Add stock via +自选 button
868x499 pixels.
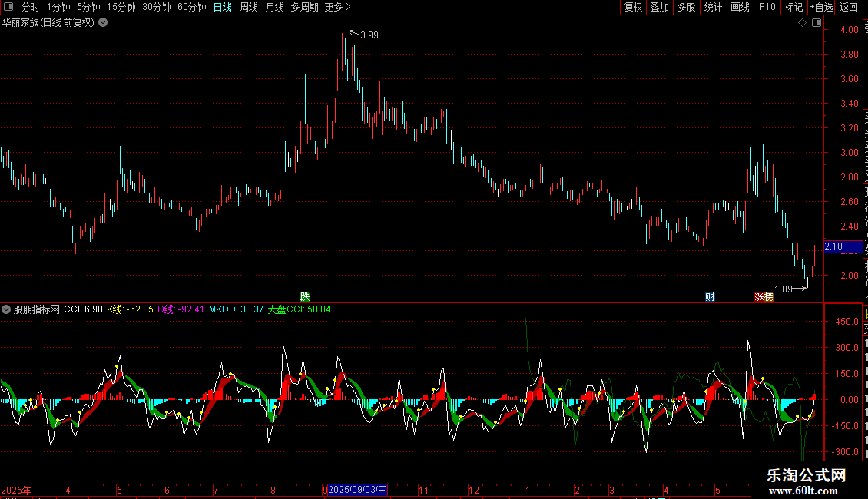coord(821,7)
